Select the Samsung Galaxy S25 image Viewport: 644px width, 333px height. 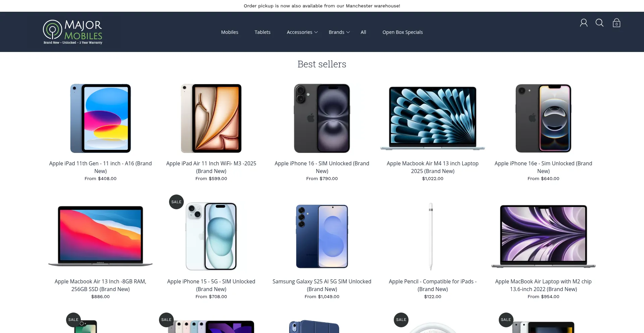point(322,236)
